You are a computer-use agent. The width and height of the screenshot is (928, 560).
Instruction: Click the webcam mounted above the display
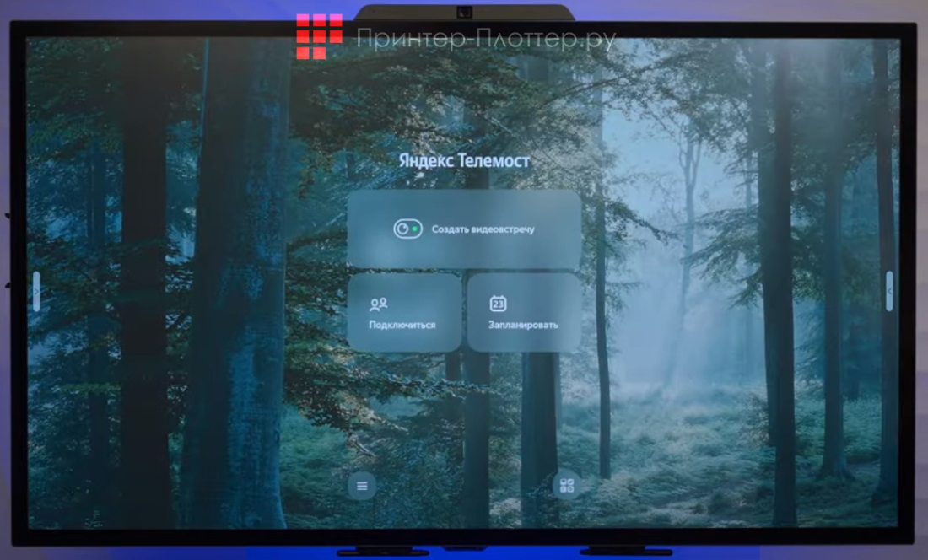(463, 12)
